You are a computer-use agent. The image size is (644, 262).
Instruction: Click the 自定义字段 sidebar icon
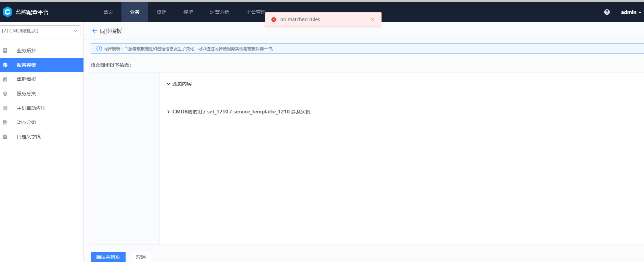point(5,137)
